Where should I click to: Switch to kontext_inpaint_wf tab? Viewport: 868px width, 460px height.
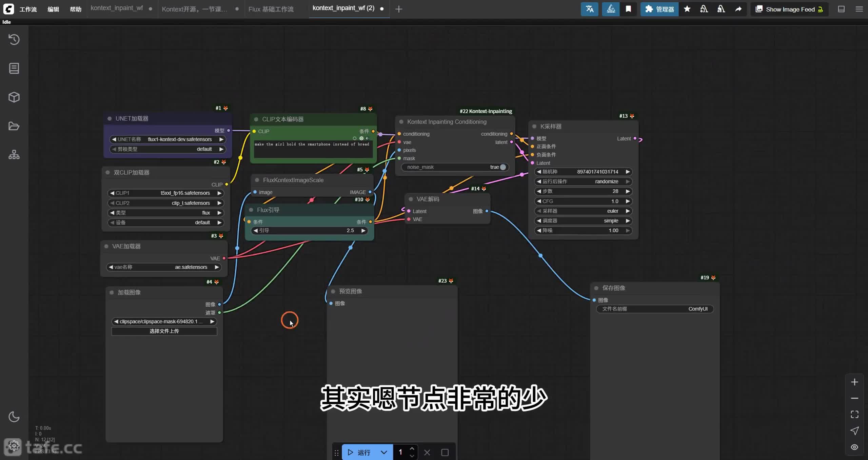tap(117, 8)
